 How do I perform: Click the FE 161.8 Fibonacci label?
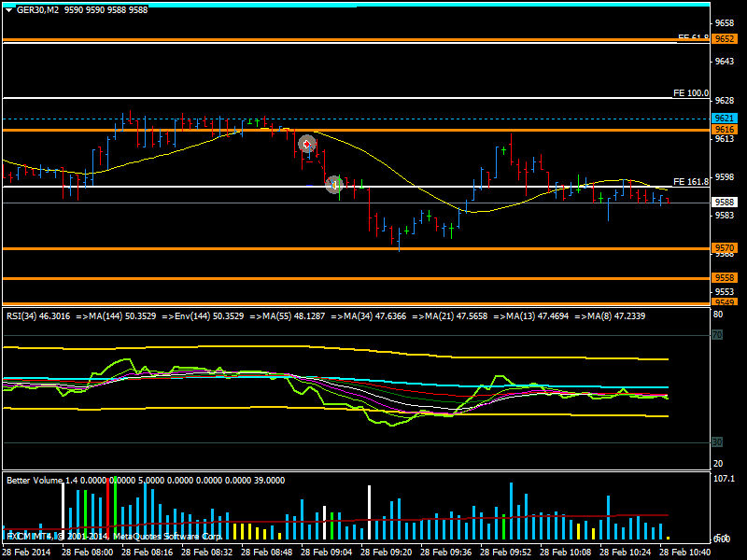click(691, 181)
